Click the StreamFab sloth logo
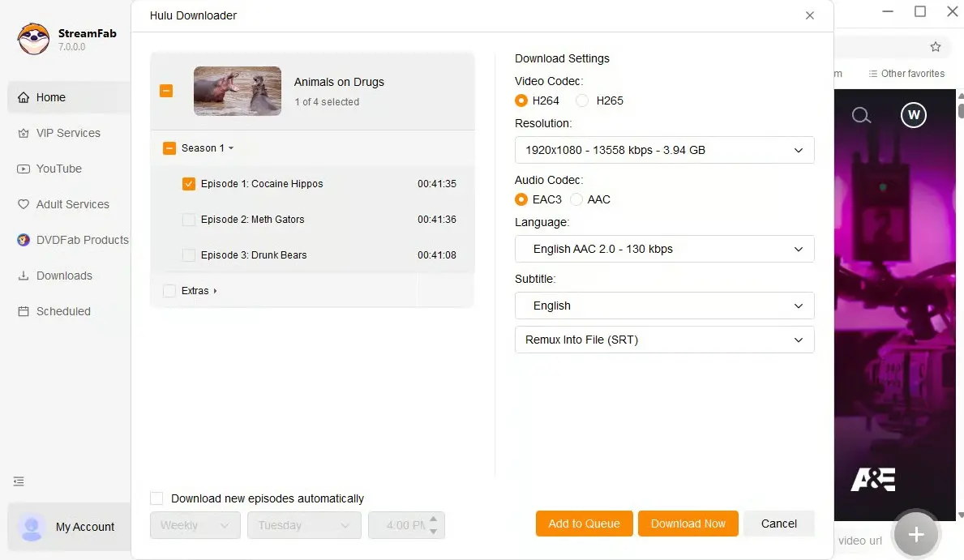This screenshot has width=964, height=560. (x=33, y=40)
